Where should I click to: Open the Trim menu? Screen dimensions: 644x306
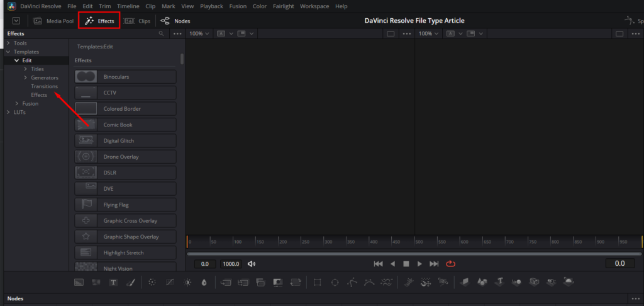pos(105,6)
